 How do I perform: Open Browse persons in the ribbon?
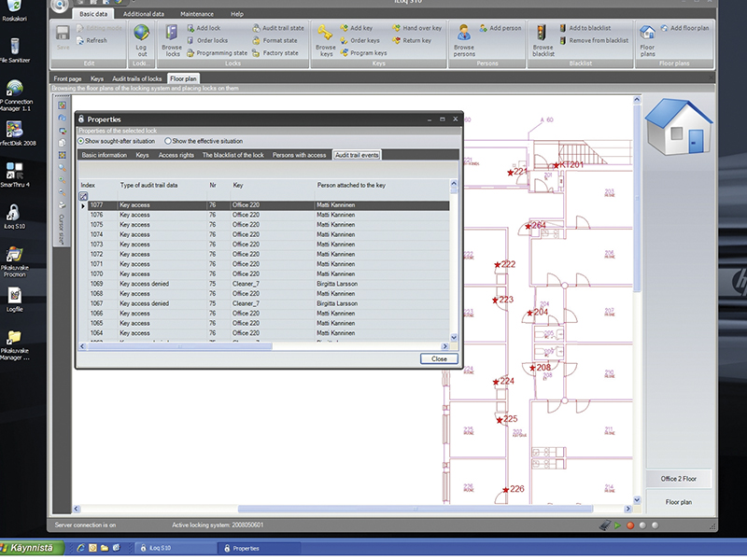[x=464, y=40]
